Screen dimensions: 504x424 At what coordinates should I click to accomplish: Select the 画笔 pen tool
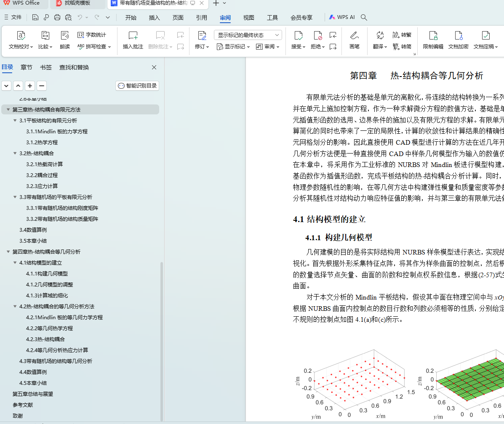click(x=354, y=40)
